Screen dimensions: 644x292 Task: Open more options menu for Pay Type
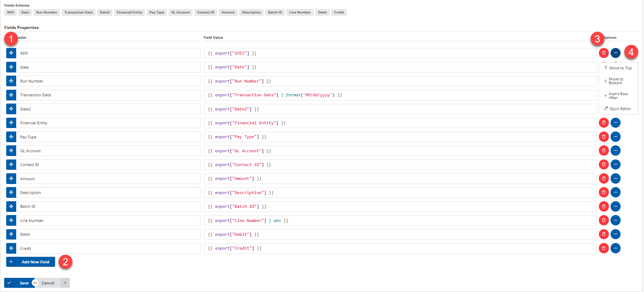pyautogui.click(x=615, y=137)
